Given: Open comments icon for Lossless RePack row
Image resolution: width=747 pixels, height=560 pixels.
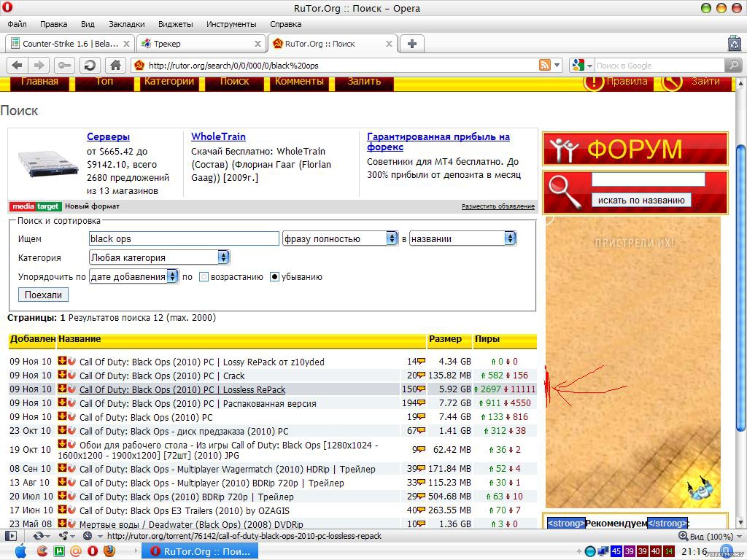Looking at the screenshot, I should click(421, 389).
